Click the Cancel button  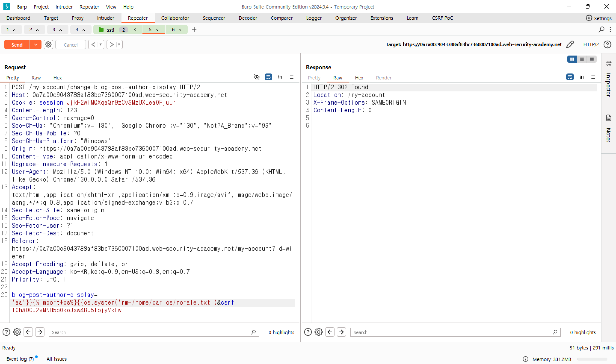70,44
